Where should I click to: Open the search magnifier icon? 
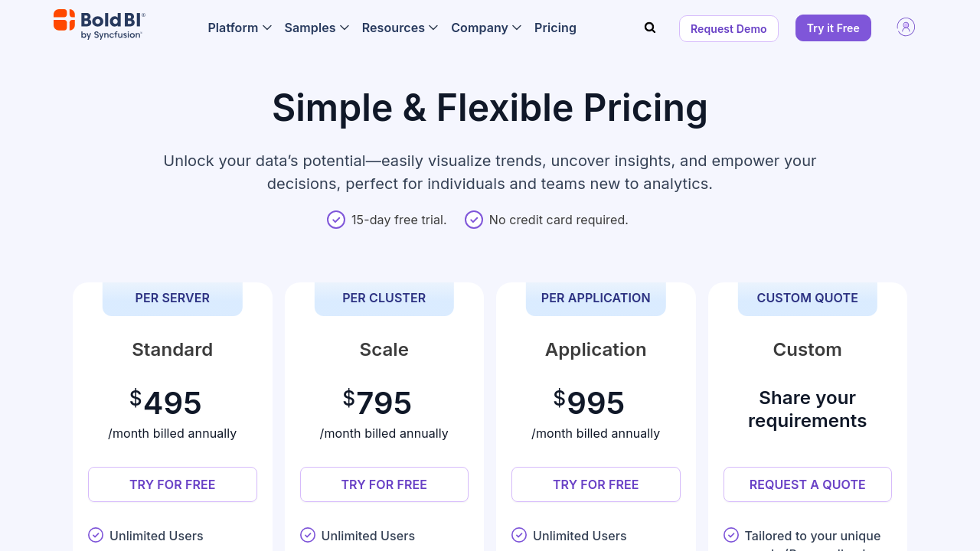pyautogui.click(x=650, y=28)
